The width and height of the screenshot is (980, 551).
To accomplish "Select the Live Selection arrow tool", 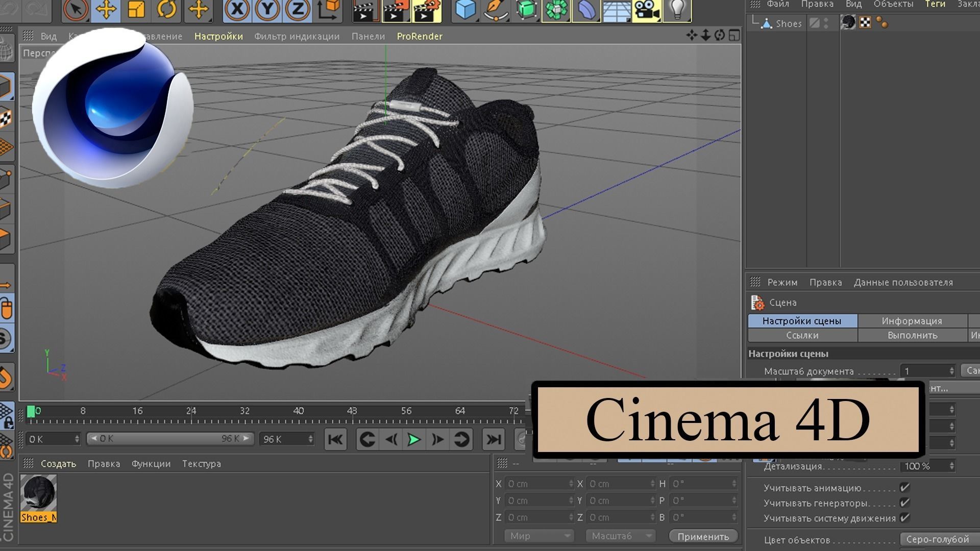I will 76,10.
